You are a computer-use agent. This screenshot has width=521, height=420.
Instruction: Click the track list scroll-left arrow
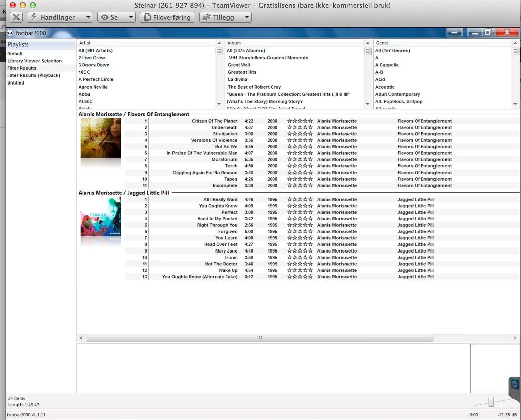(x=81, y=338)
